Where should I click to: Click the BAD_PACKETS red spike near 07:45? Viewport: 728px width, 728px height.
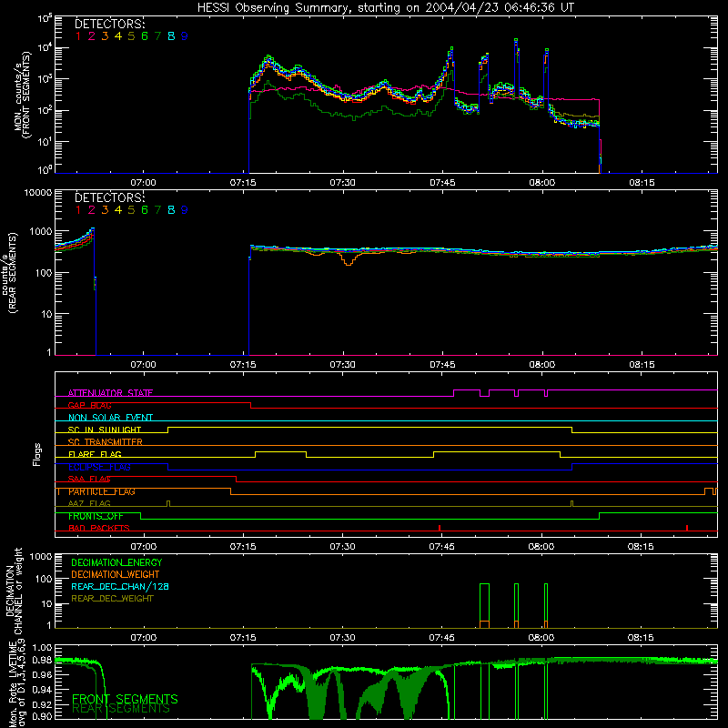440,528
